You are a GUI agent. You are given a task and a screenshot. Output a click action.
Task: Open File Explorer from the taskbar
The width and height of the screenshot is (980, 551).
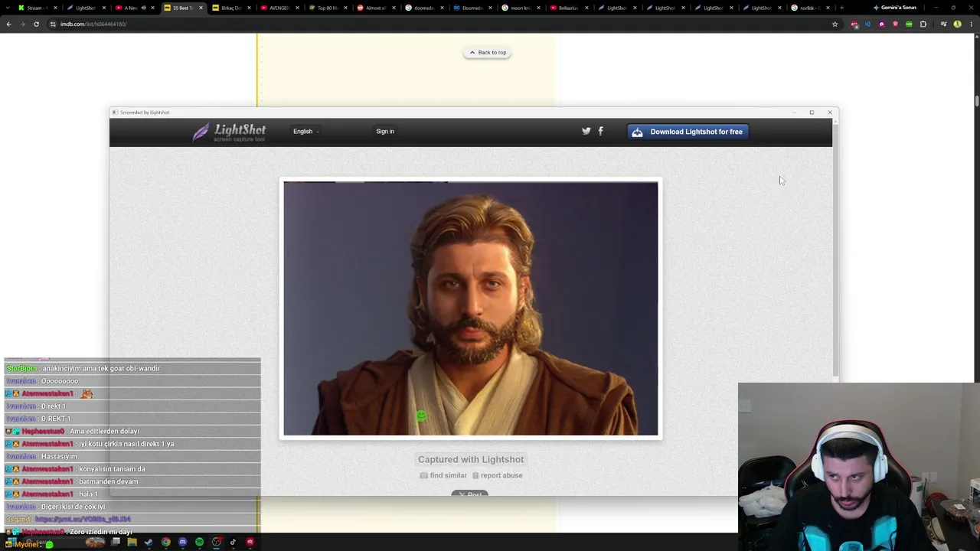(x=132, y=543)
